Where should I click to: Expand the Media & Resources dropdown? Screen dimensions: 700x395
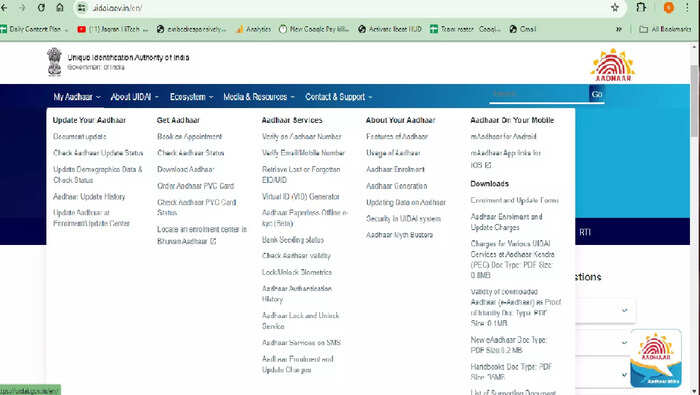click(x=259, y=97)
